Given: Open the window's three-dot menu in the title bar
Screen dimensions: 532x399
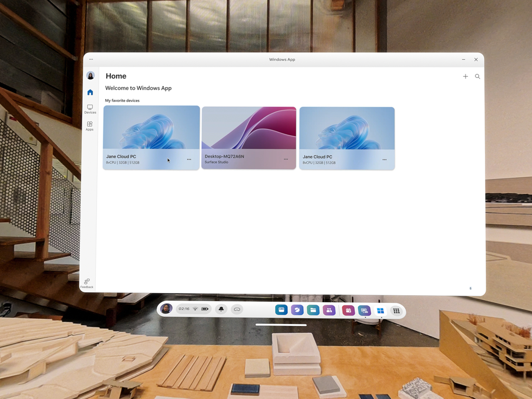Looking at the screenshot, I should [91, 59].
